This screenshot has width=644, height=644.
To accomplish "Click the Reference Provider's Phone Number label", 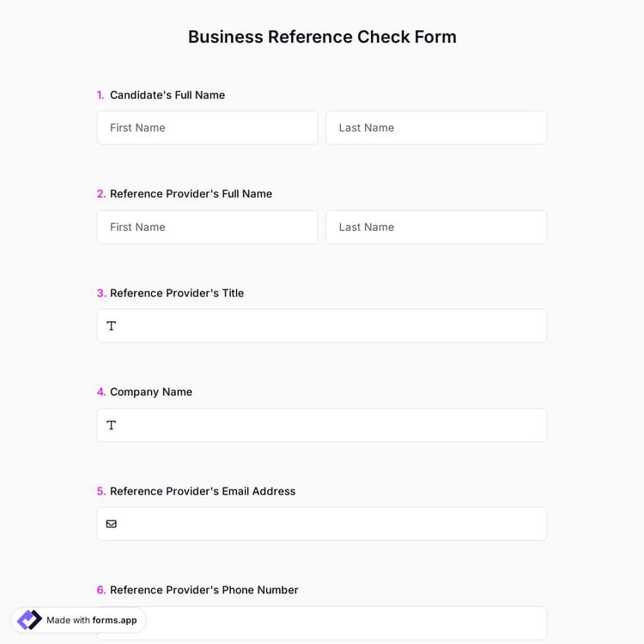I will (204, 590).
